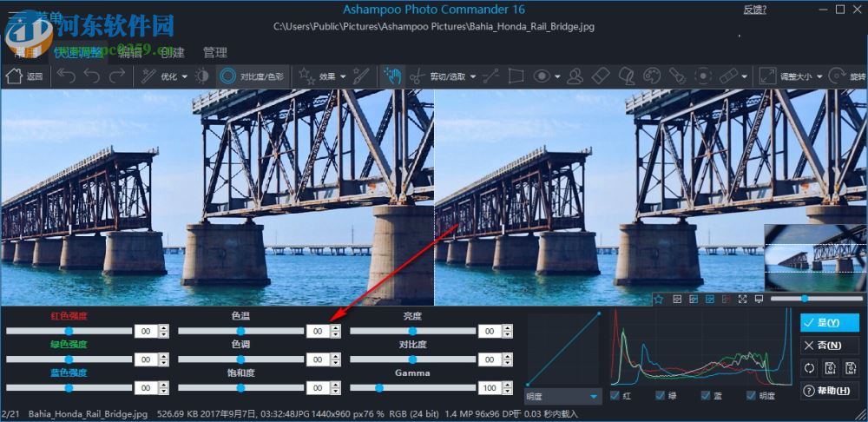Click the 色温 value input field
This screenshot has height=422, width=868.
317,331
